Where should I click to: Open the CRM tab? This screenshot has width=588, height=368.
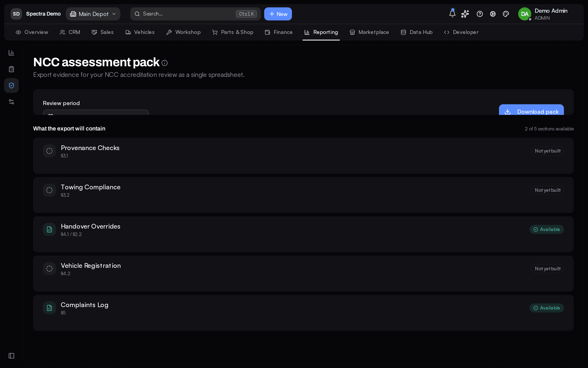coord(70,32)
